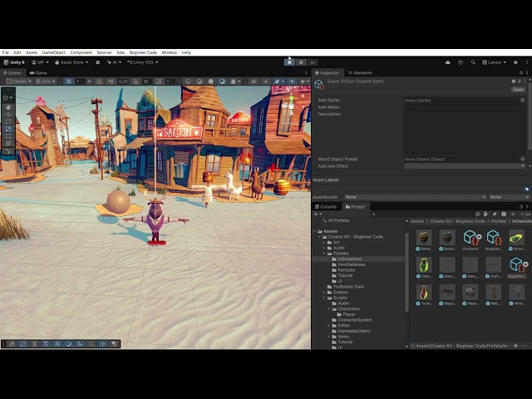Open the Asset Store dropdown
The width and height of the screenshot is (532, 399).
(72, 62)
